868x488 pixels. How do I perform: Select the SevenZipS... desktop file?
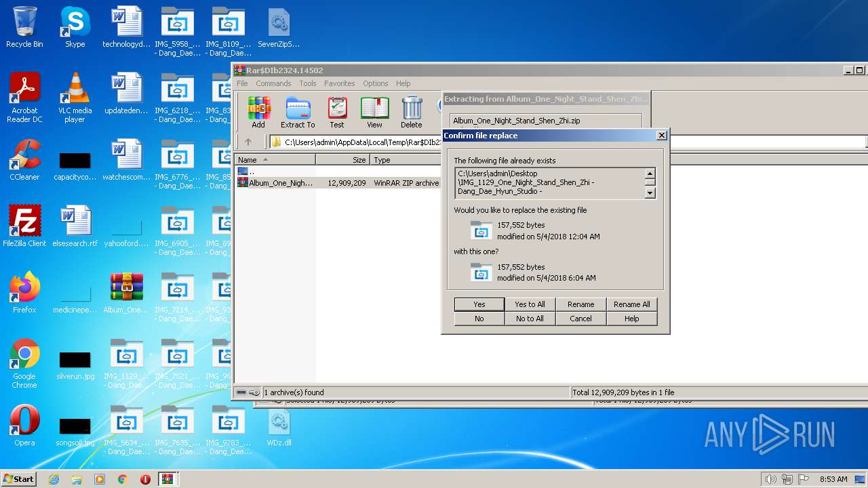pyautogui.click(x=279, y=28)
